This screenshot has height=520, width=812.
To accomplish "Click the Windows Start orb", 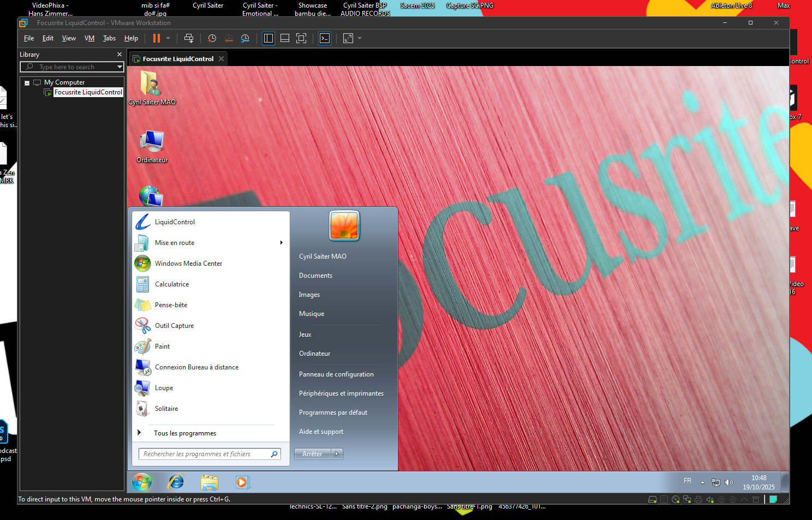I will tap(142, 482).
